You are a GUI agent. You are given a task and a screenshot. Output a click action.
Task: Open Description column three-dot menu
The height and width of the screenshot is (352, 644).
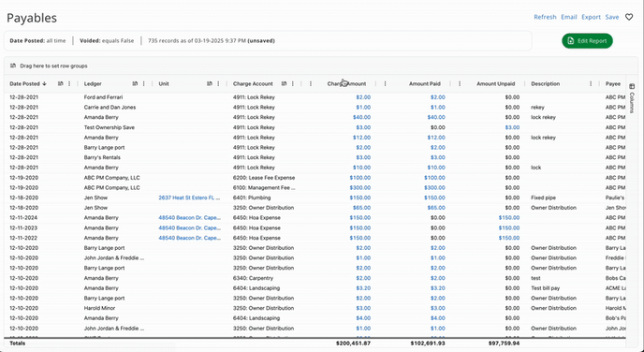[591, 84]
